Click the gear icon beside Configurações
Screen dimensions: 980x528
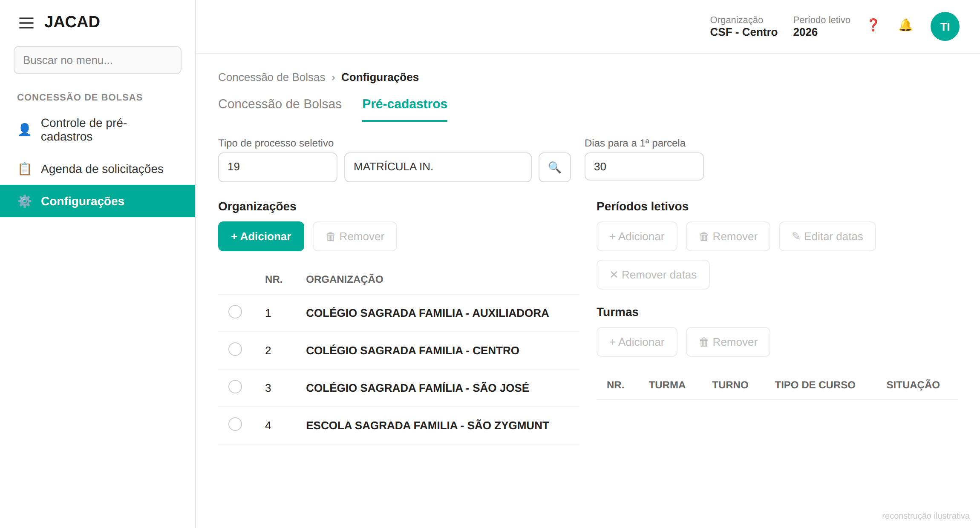coord(25,201)
